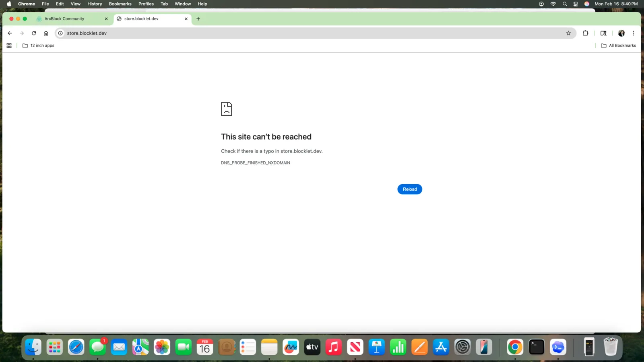Click the DNS_PROBE_FINISHED_NXDOMAIN error code
The height and width of the screenshot is (362, 644).
(256, 163)
